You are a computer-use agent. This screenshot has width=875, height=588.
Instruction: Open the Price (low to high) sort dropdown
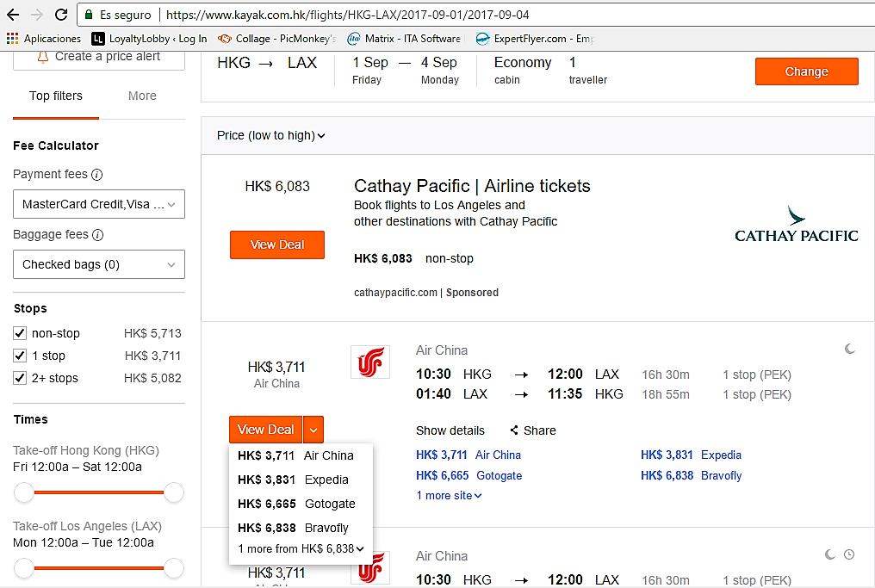[x=270, y=135]
